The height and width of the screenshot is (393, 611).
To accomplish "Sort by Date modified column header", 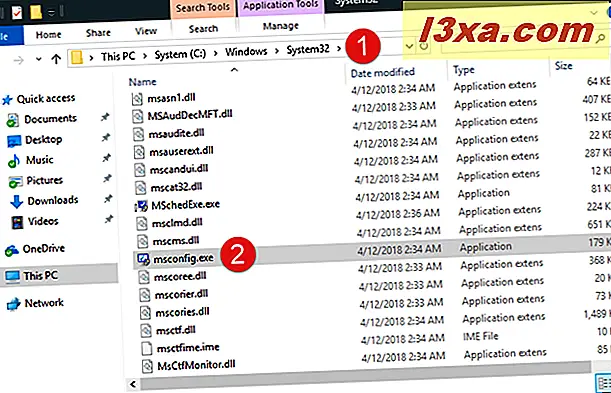I will pyautogui.click(x=382, y=72).
